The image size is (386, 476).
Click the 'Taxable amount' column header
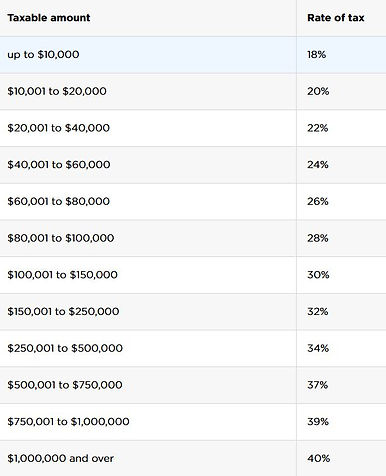[49, 18]
